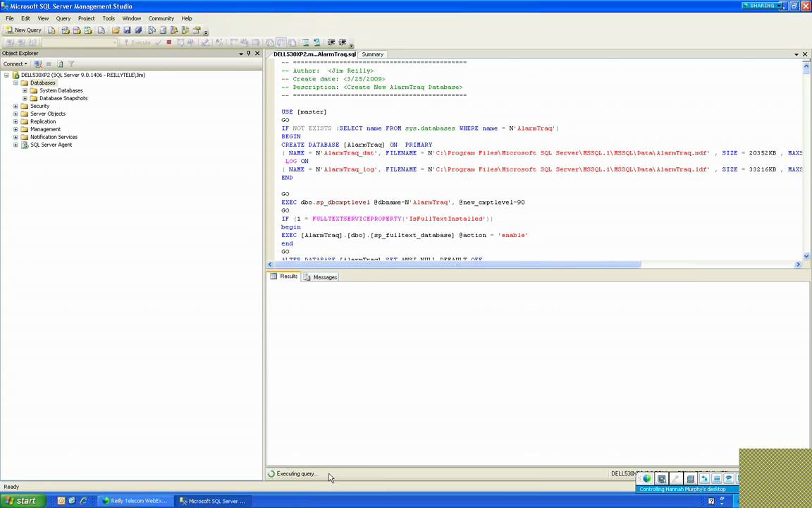The image size is (812, 508).
Task: Open the File menu
Action: tap(10, 18)
